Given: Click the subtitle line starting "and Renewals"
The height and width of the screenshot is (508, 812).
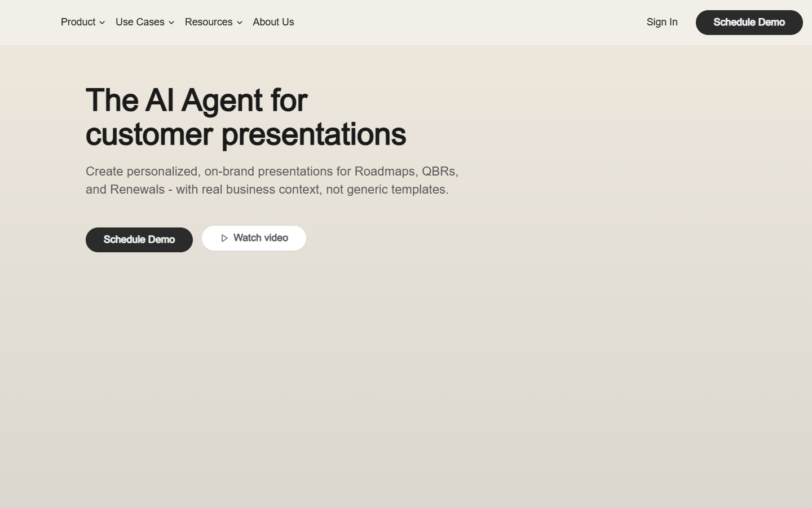Looking at the screenshot, I should (x=267, y=189).
